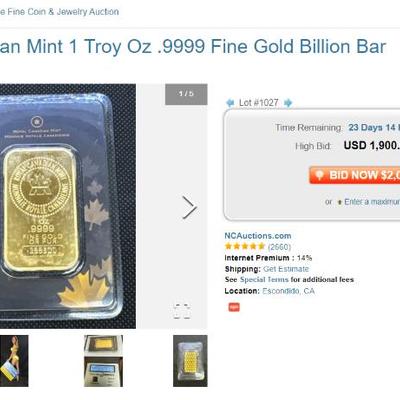Click the BID NOW button
This screenshot has height=400, width=400.
(354, 175)
